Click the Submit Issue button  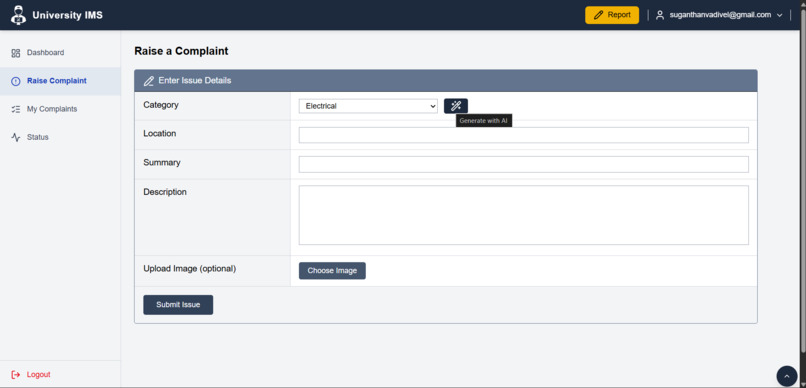click(178, 305)
